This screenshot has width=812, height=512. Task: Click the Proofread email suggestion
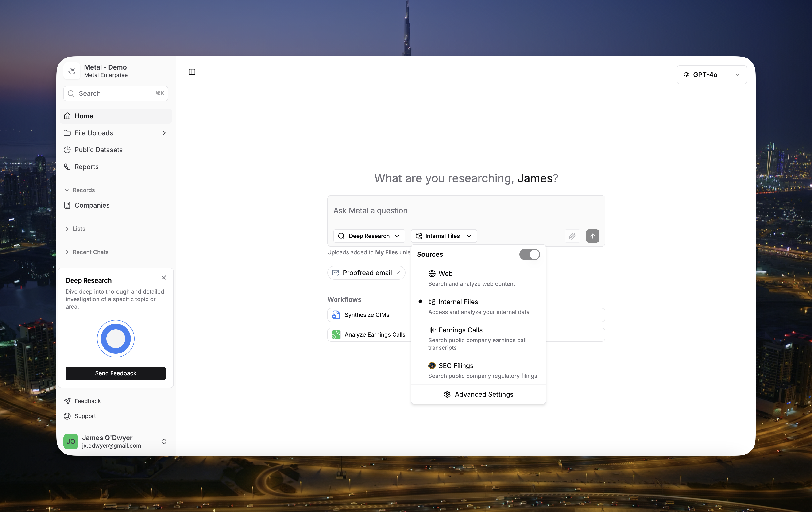point(366,272)
